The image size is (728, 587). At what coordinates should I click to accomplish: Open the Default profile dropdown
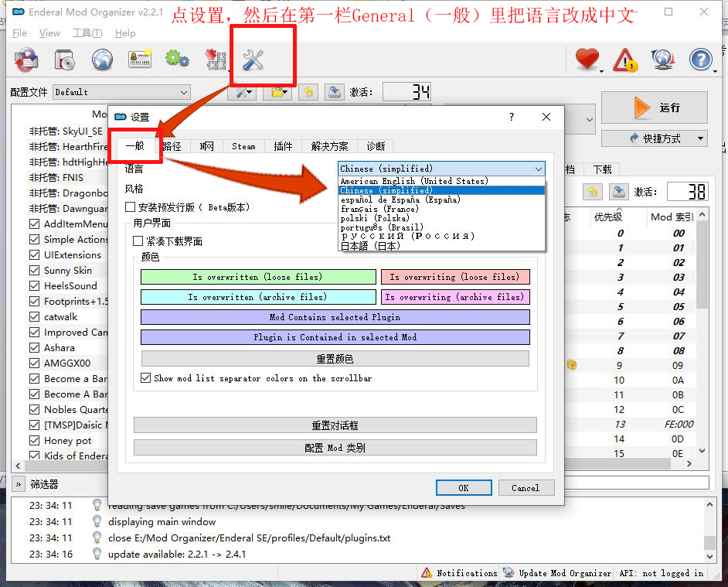pos(122,93)
